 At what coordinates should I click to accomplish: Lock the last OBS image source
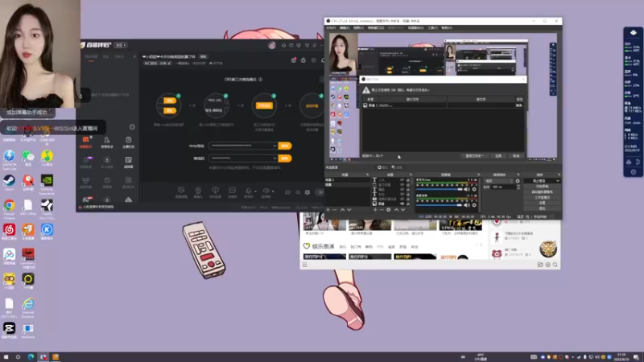click(x=408, y=204)
